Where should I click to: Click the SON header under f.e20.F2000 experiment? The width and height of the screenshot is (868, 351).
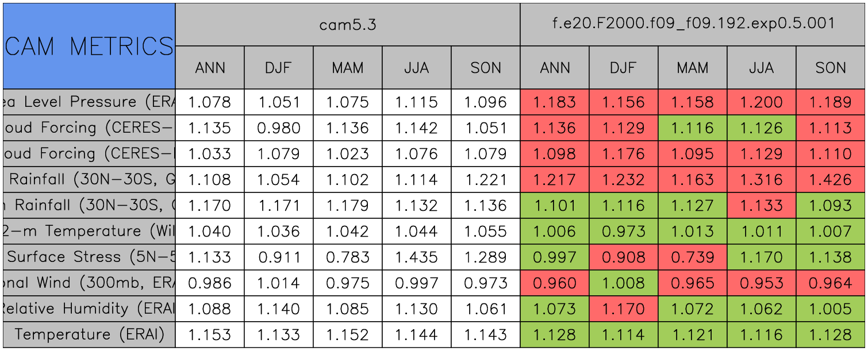831,68
